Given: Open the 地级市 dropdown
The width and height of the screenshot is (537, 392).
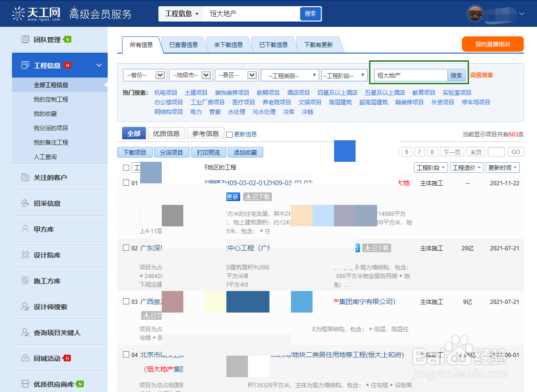Looking at the screenshot, I should 191,75.
